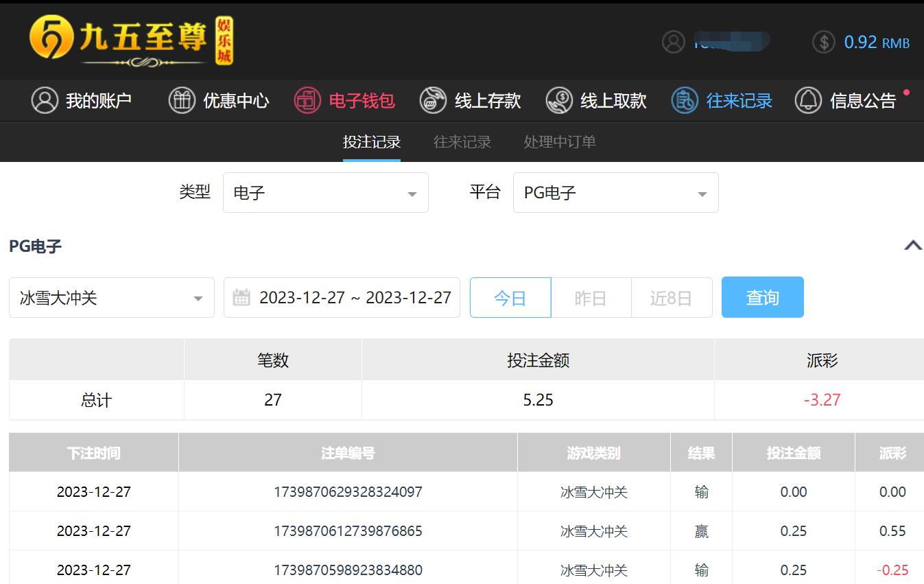Screen dimensions: 924x584
Task: Click the 线上存款 deposit icon
Action: click(433, 101)
